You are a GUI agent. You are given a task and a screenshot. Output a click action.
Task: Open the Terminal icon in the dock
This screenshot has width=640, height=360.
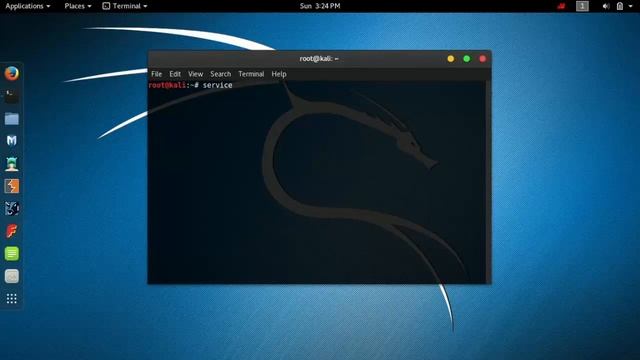(12, 96)
